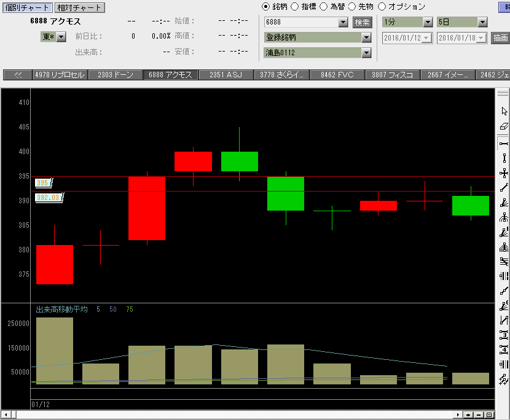Select the 3807 フィスコ stock tab
Image resolution: width=510 pixels, height=420 pixels.
(392, 75)
